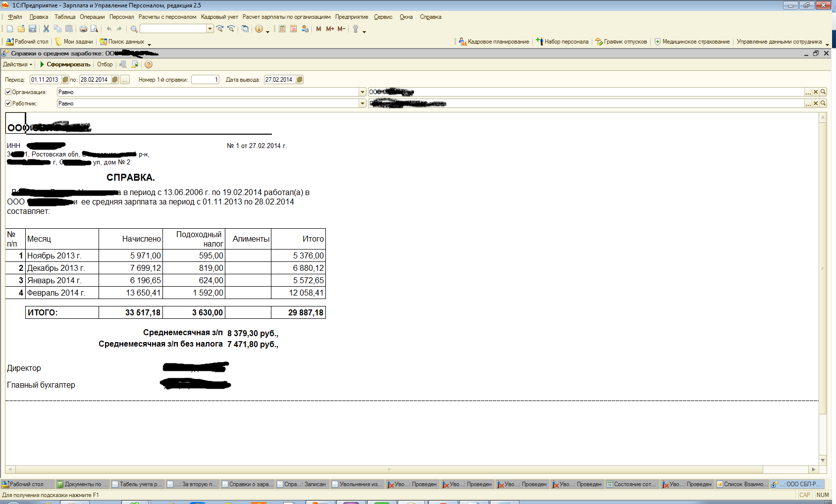The height and width of the screenshot is (504, 836).
Task: Switch to Увольнения из... window tab
Action: (357, 484)
